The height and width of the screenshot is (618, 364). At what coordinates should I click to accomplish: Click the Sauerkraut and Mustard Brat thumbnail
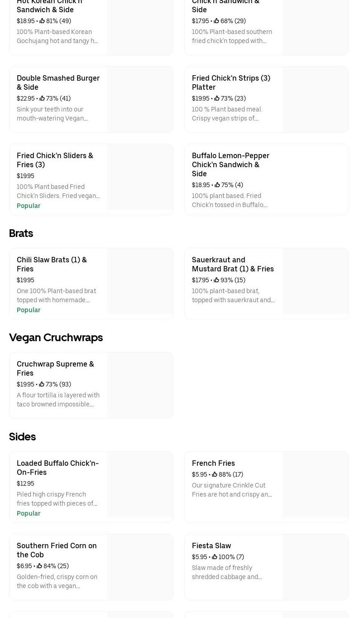(316, 281)
